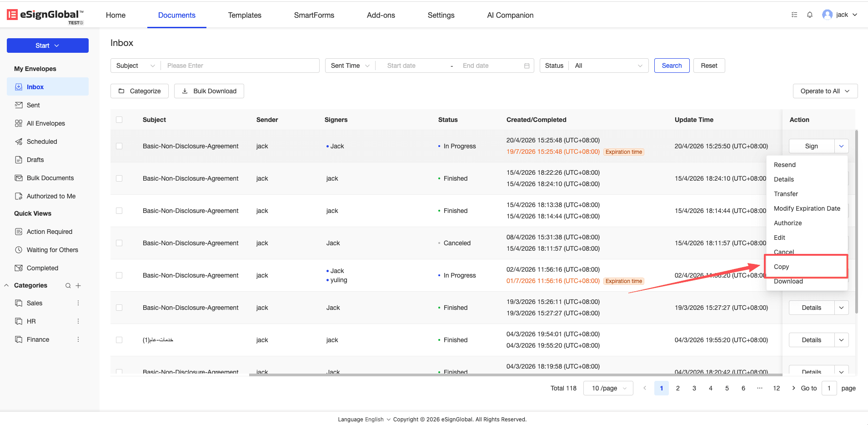Viewport: 868px width, 425px height.
Task: Click the Drafts document icon
Action: tap(19, 160)
